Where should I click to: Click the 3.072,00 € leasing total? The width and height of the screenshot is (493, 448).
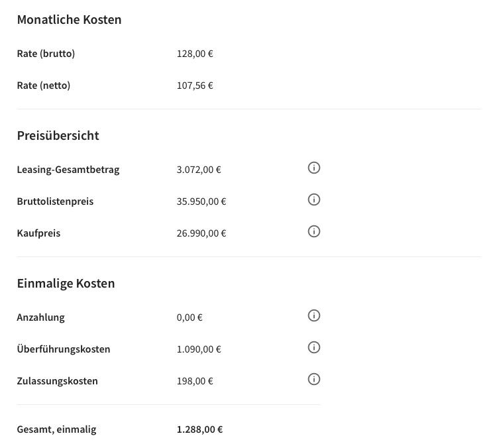pyautogui.click(x=199, y=170)
